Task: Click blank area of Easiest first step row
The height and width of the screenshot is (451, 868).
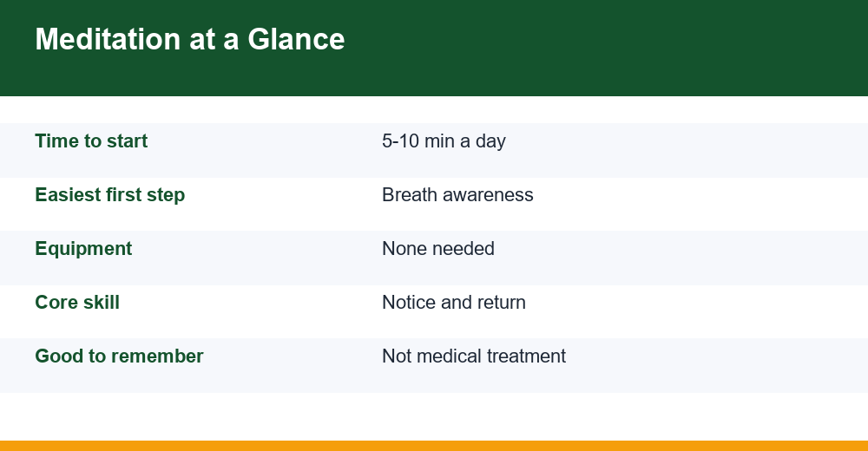Action: (692, 204)
